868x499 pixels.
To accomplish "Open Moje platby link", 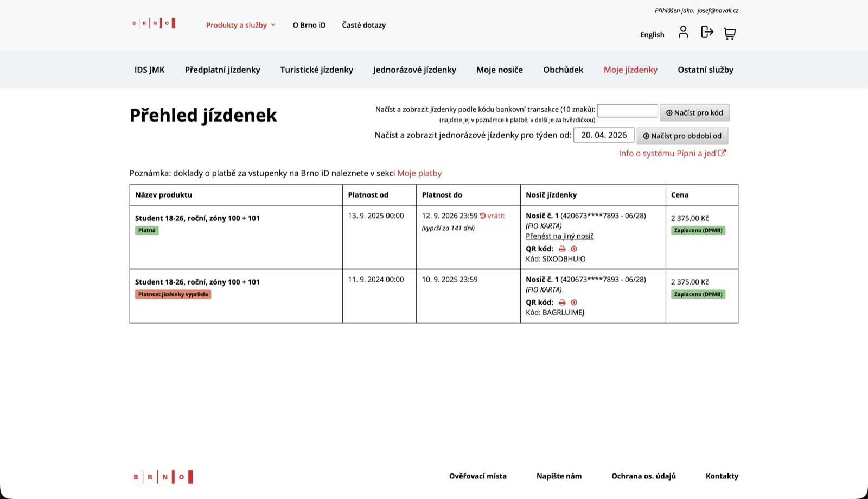I will [x=419, y=173].
